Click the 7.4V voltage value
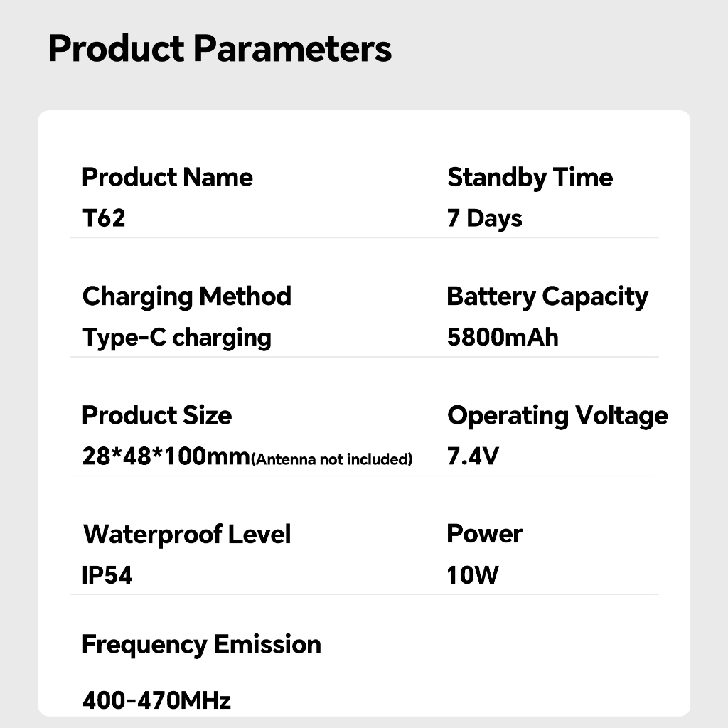The width and height of the screenshot is (728, 728). click(x=473, y=456)
